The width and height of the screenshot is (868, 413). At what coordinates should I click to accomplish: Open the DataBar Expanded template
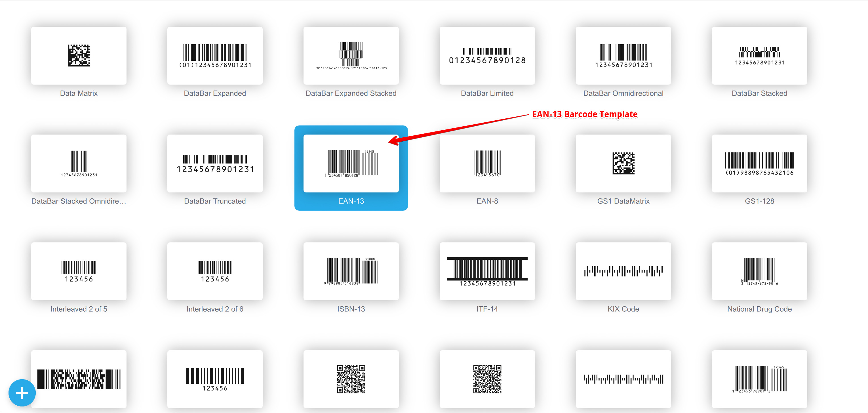click(x=215, y=56)
